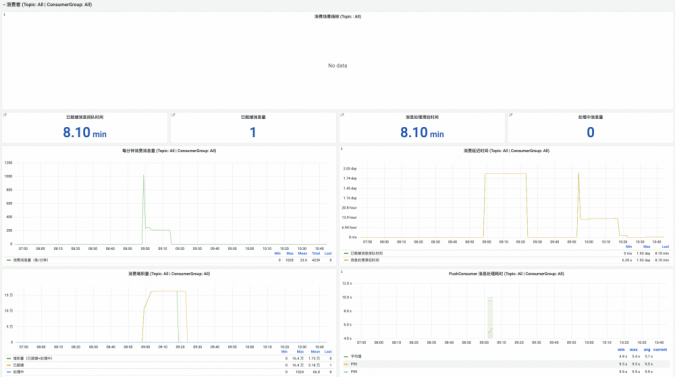Sort consume delay legend by Max column
Image resolution: width=675 pixels, height=377 pixels.
[647, 247]
